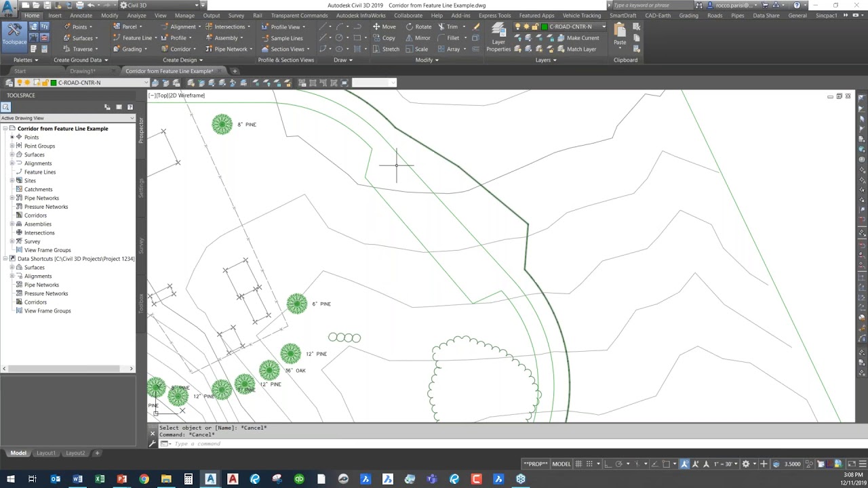Add a new layout with plus button
The image size is (868, 488).
tap(97, 453)
